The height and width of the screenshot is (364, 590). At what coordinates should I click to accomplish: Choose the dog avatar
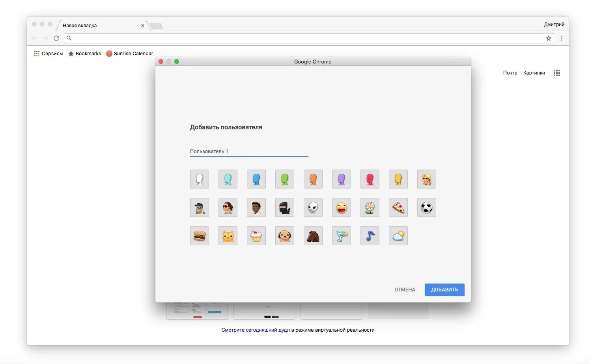285,236
